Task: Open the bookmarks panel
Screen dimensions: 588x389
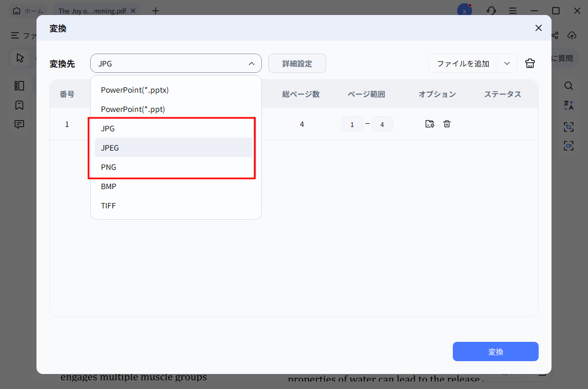Action: pos(19,105)
